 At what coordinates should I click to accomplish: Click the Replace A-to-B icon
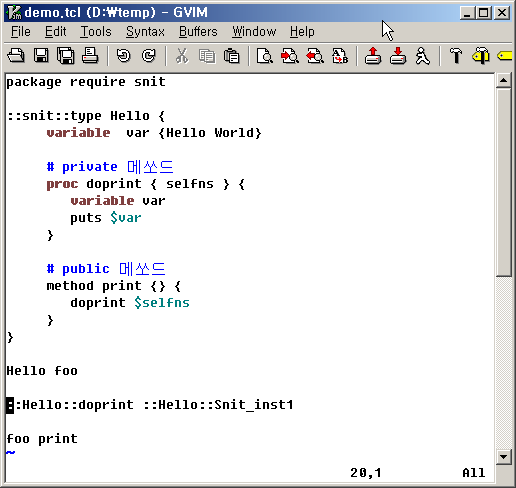[340, 56]
